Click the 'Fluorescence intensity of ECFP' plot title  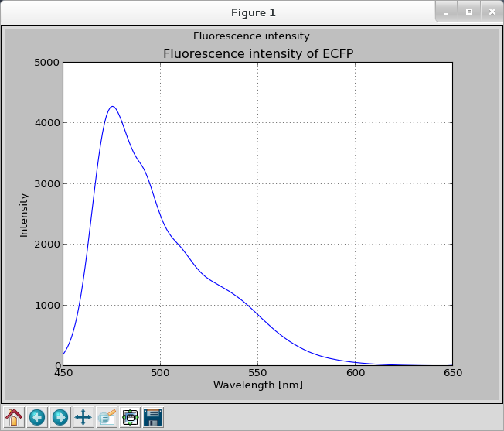point(258,53)
